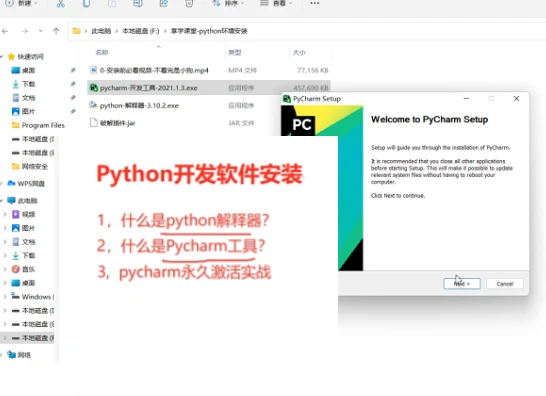Click the music icon beside 音乐
Screen dimensions: 546x396
tap(15, 269)
